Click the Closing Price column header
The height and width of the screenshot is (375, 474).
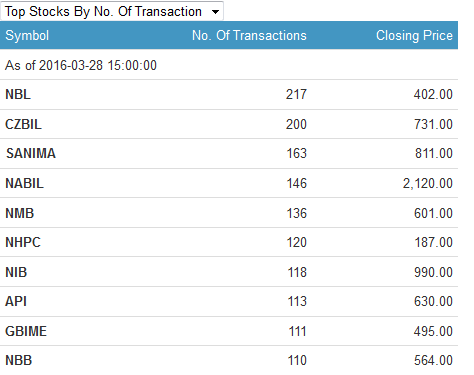pos(414,35)
